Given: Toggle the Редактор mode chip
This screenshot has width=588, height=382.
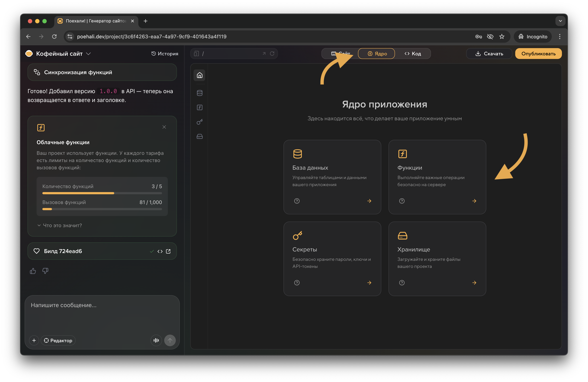Looking at the screenshot, I should pos(58,340).
